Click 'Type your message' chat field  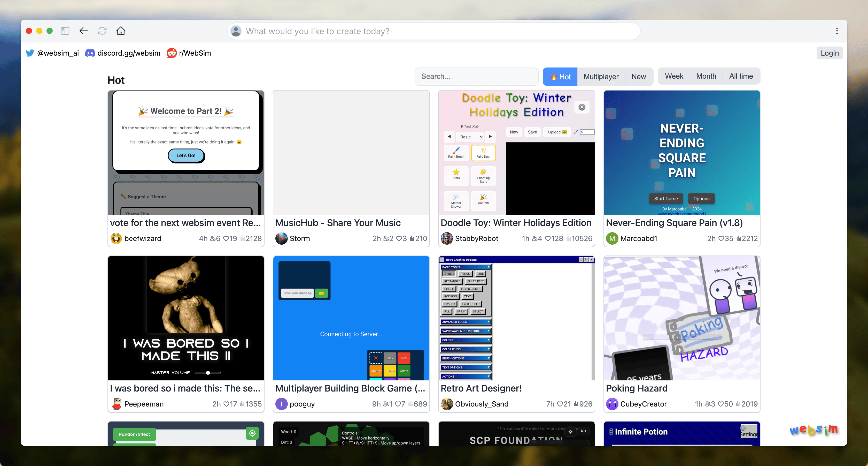pyautogui.click(x=297, y=293)
